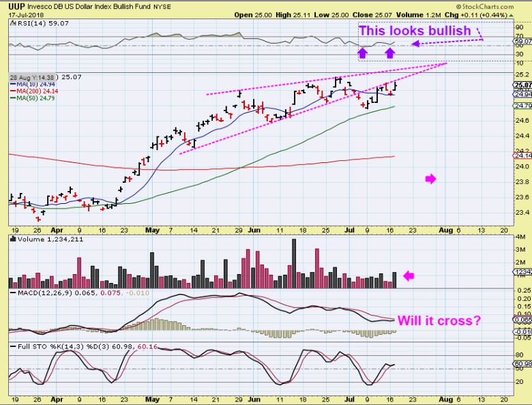Click the High 25.11 value
Screen dimensions: 532x405
point(293,15)
